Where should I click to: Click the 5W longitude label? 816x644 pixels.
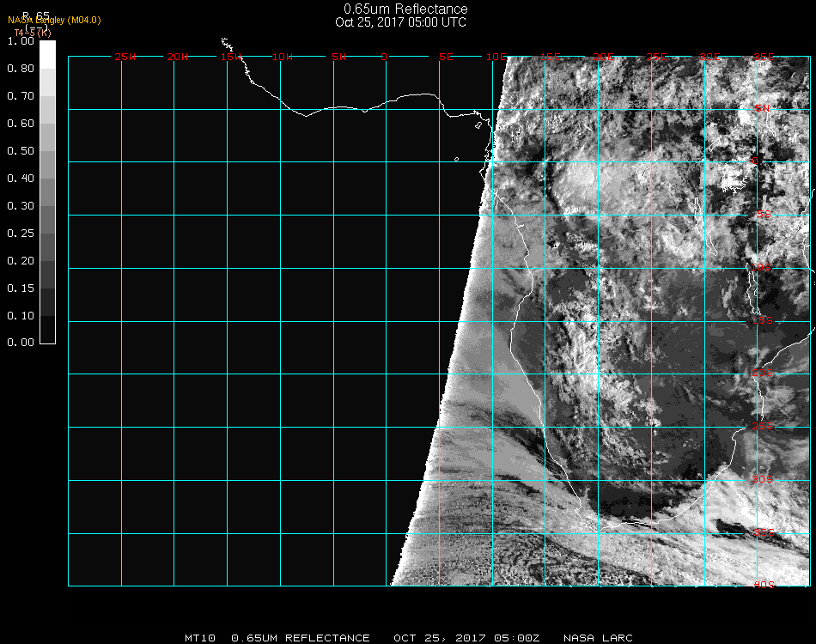tap(338, 57)
